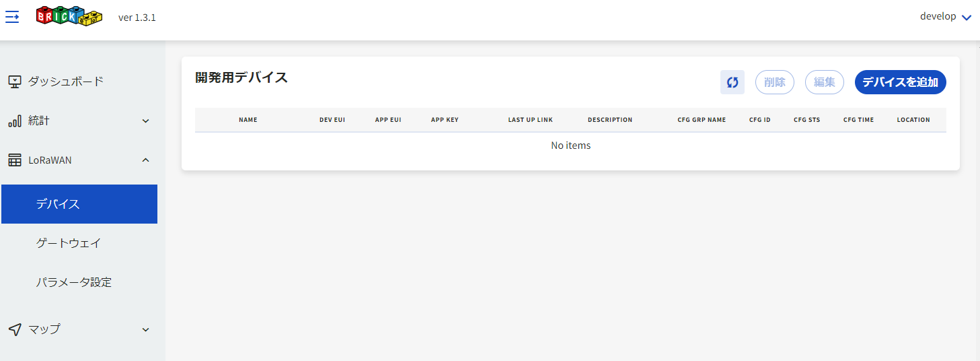Click the refresh device list icon

point(732,82)
